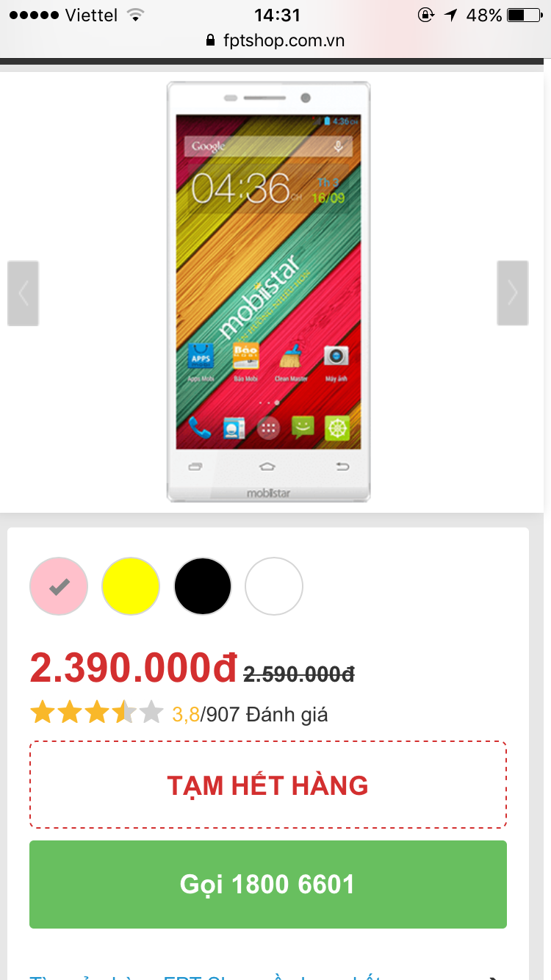Select the black color option
The image size is (551, 980).
(203, 586)
